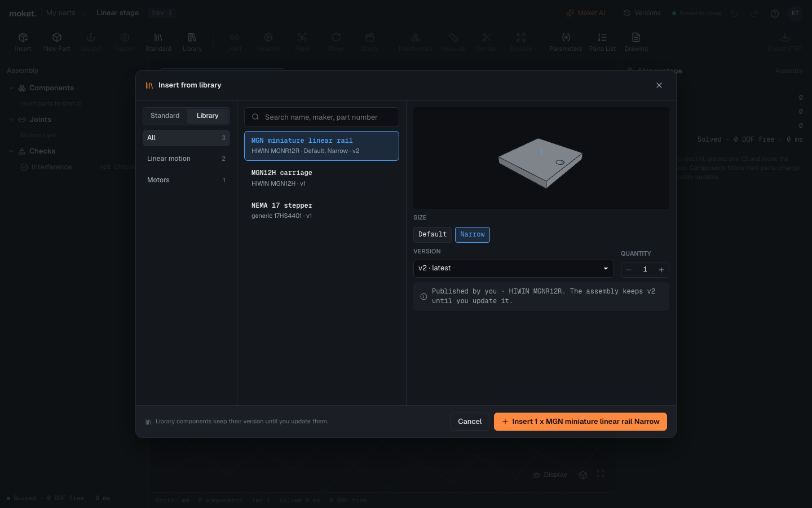The width and height of the screenshot is (812, 508).
Task: Collapse the Checks tree section
Action: click(x=11, y=151)
